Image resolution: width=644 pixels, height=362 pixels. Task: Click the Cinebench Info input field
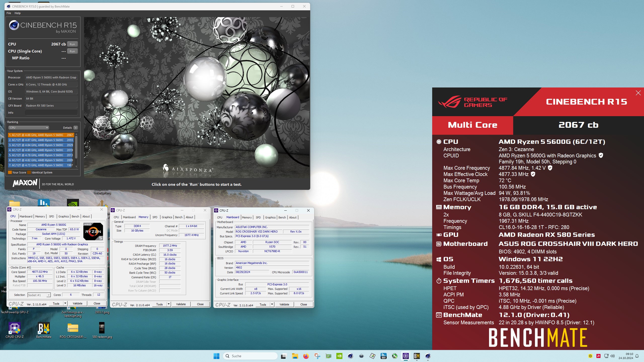pos(51,113)
